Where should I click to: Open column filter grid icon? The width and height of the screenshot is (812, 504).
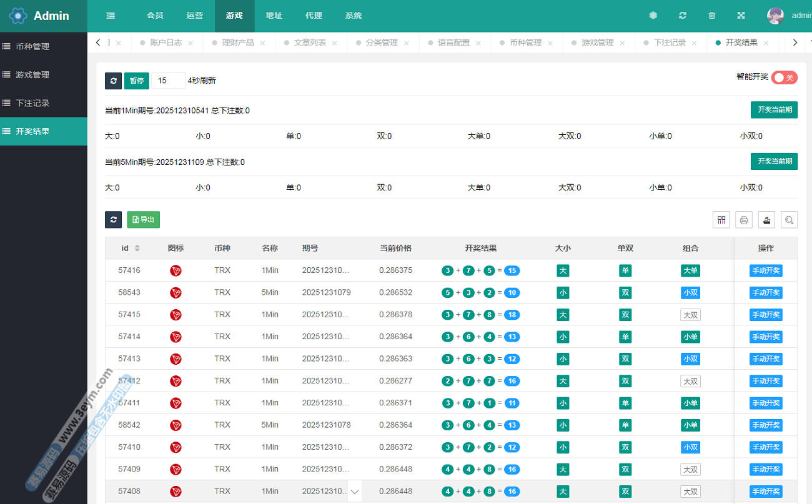[x=721, y=220]
